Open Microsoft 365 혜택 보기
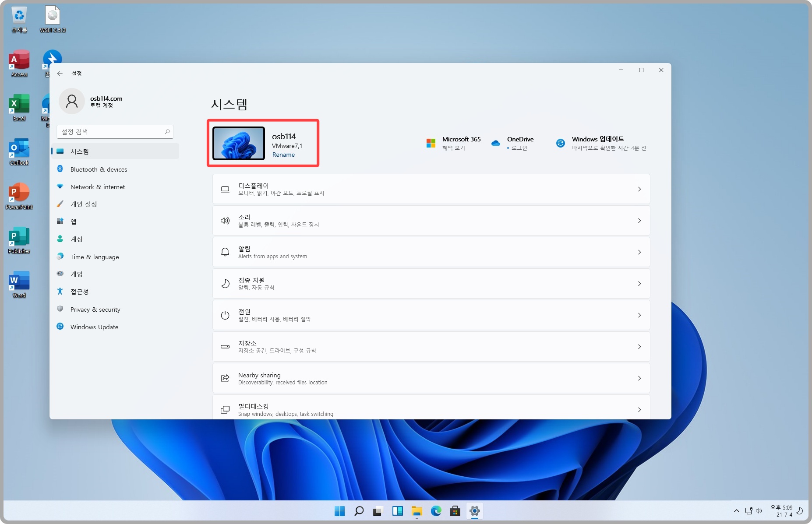Screen dimensions: 812x524 pyautogui.click(x=453, y=143)
